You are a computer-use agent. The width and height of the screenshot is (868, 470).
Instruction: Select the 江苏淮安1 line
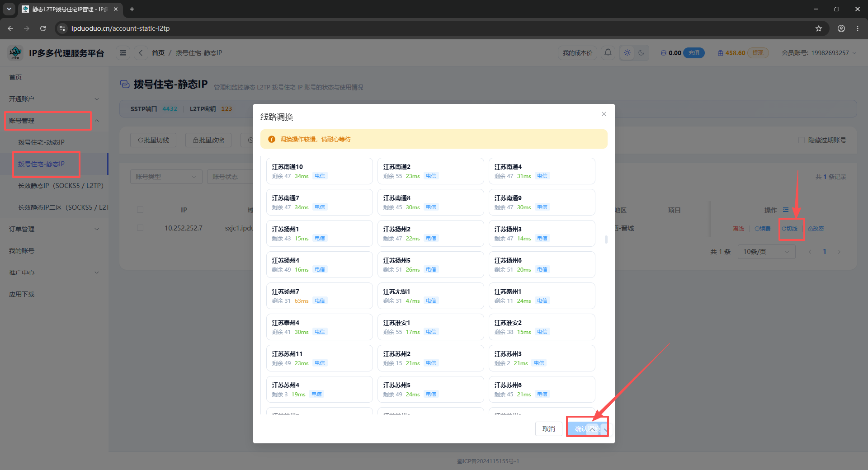(x=430, y=327)
